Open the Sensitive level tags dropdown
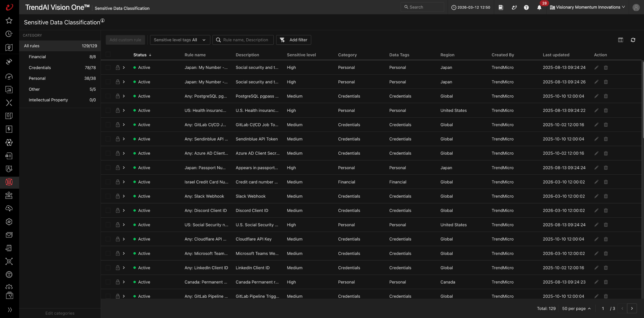Viewport: 644px width, 318px height. (180, 40)
